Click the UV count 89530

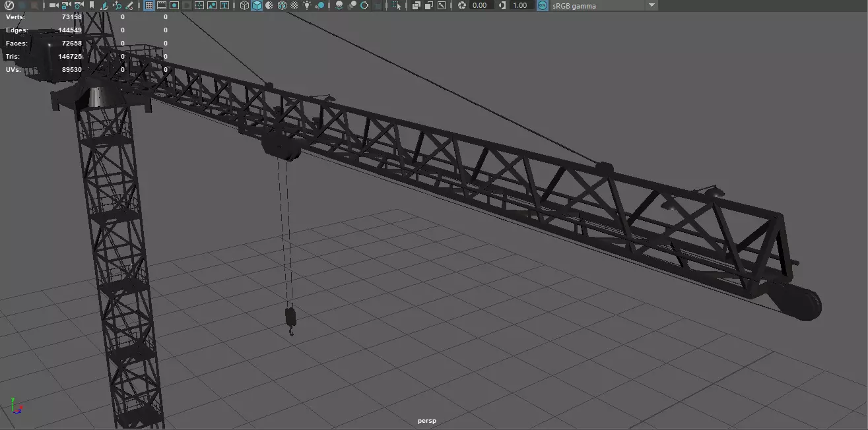point(72,69)
